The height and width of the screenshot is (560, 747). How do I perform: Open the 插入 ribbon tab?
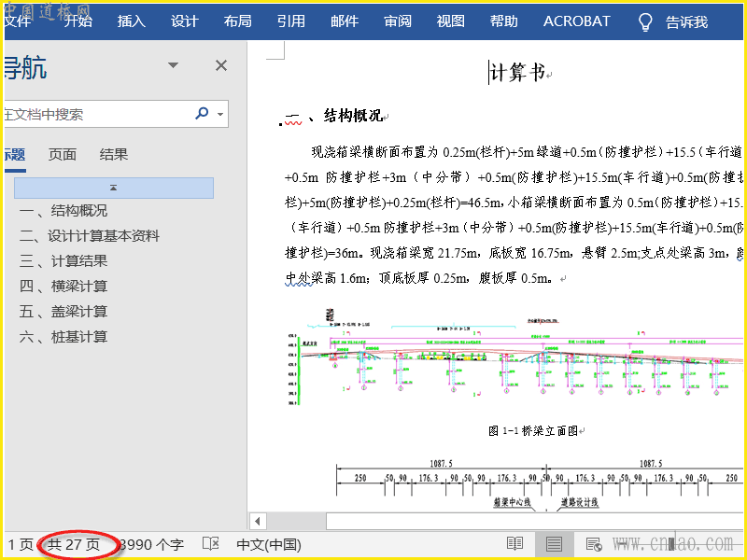(131, 21)
